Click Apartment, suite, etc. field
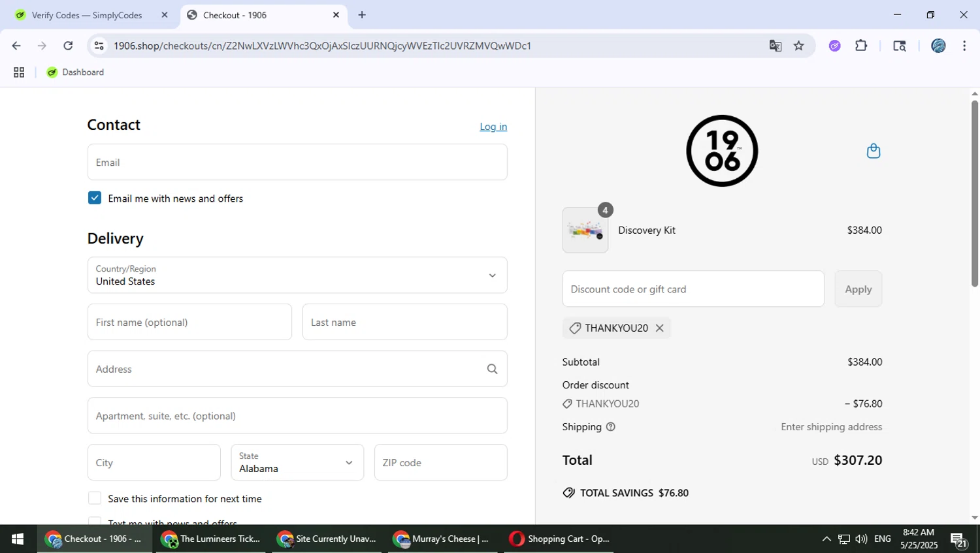Screen dimensions: 980x553 pos(297,415)
